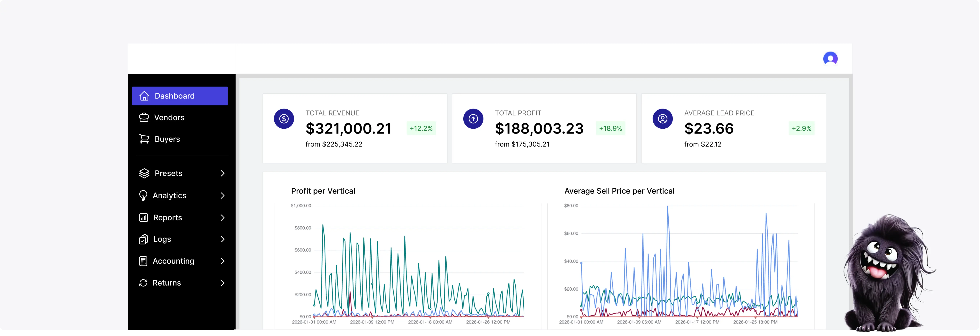Expand the Presets submenu chevron
This screenshot has width=980, height=336.
coord(223,173)
